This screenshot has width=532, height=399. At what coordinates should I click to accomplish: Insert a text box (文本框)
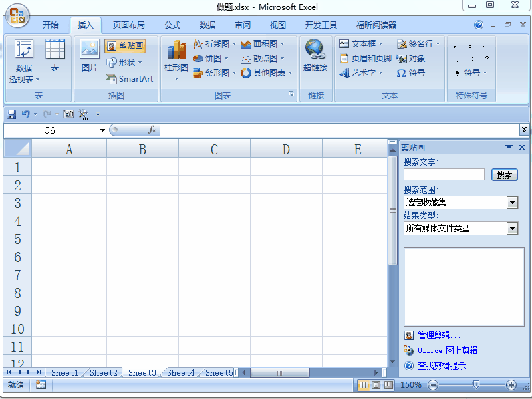pos(361,44)
